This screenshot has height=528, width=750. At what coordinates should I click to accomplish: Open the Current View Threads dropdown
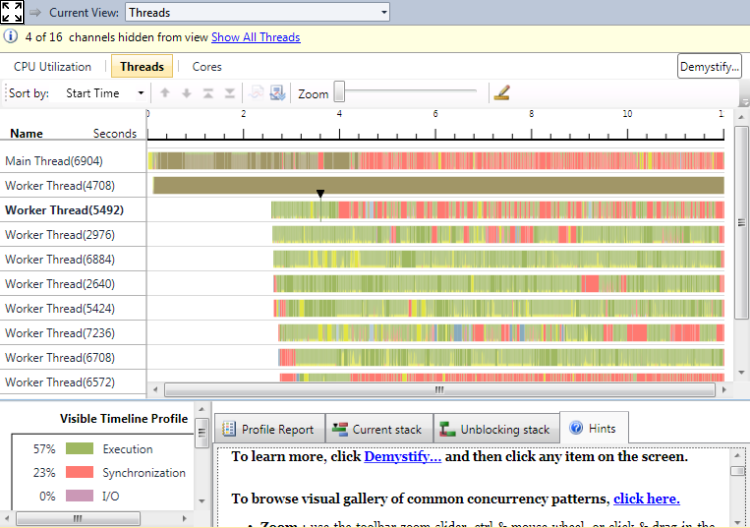pyautogui.click(x=257, y=12)
